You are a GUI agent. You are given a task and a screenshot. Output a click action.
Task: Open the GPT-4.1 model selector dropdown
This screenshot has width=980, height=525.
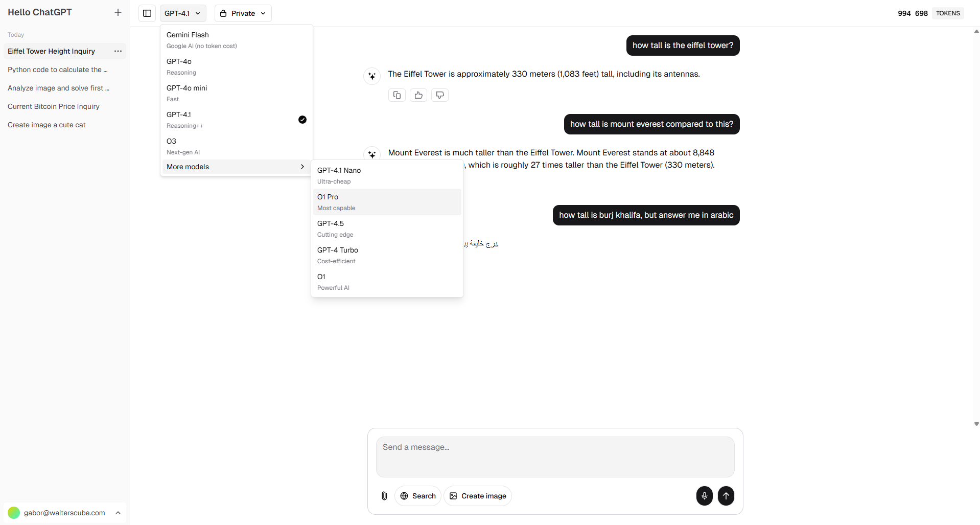coord(183,13)
